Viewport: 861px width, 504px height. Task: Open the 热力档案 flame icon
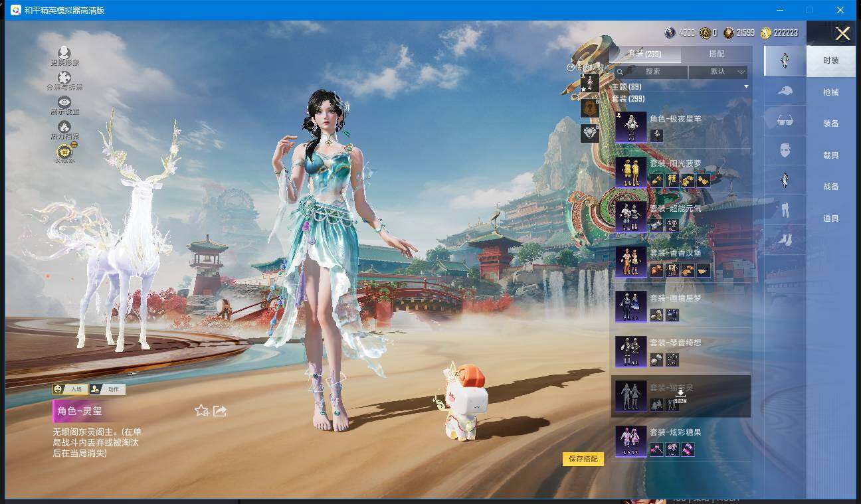[x=64, y=127]
